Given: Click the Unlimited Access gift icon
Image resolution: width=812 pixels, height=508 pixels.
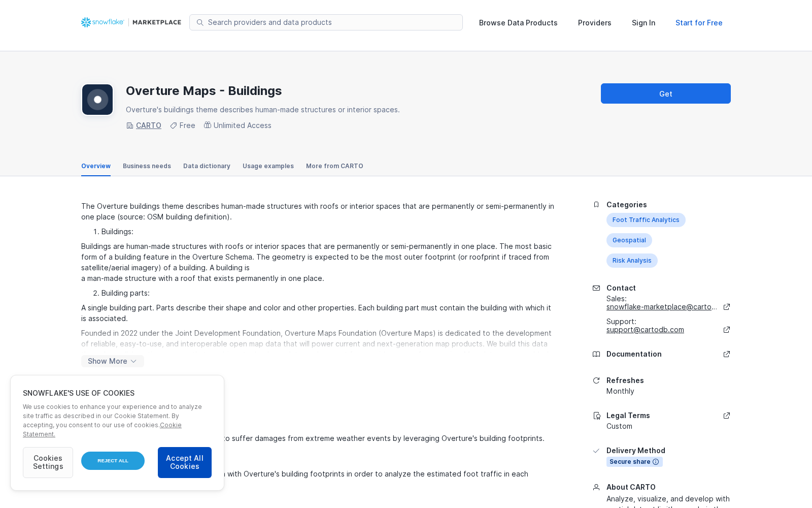Looking at the screenshot, I should click(x=208, y=125).
